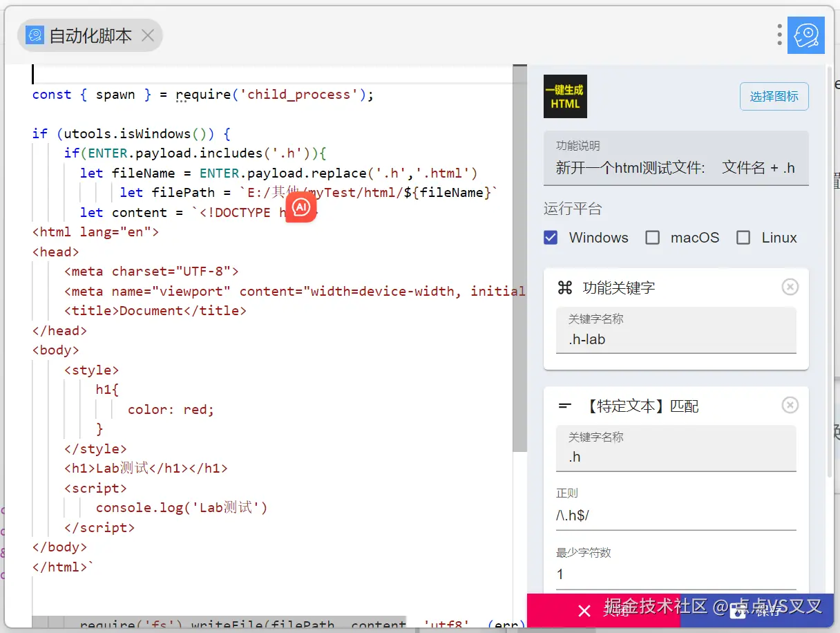840x633 pixels.
Task: Click the uTools avatar icon at top right
Action: click(x=806, y=35)
